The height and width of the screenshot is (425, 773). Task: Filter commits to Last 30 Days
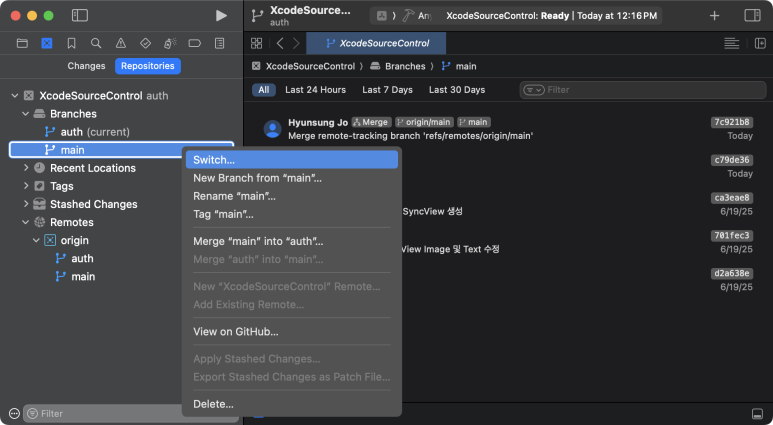[457, 90]
